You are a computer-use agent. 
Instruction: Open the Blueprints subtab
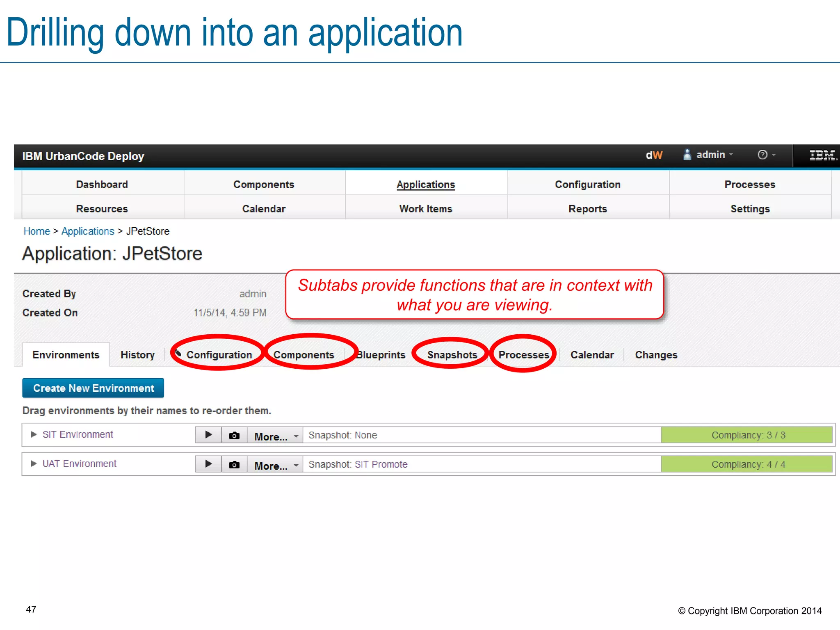(x=381, y=355)
